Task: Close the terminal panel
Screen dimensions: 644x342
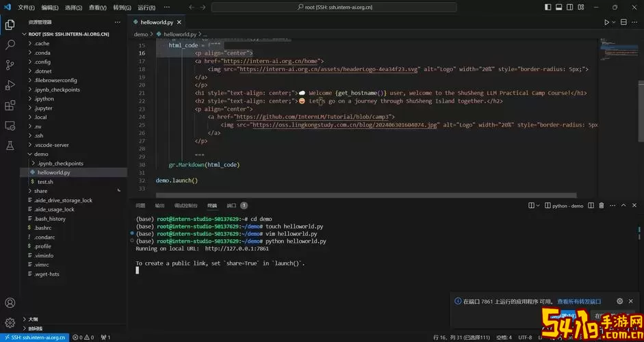Action: tap(634, 205)
